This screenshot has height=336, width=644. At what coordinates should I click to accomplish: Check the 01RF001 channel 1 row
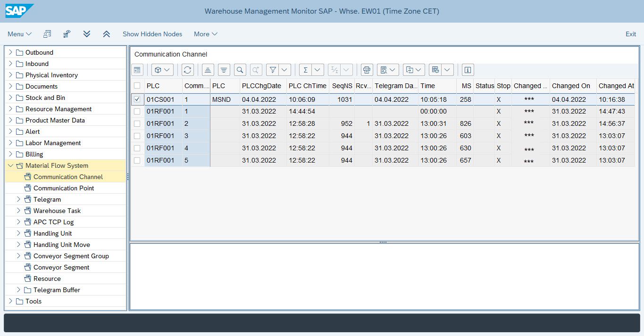pos(137,112)
